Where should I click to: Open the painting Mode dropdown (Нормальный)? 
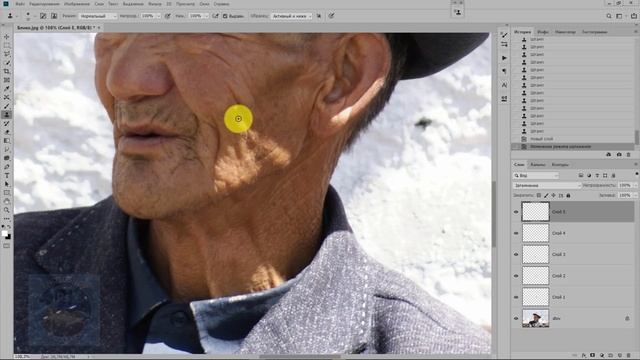98,16
